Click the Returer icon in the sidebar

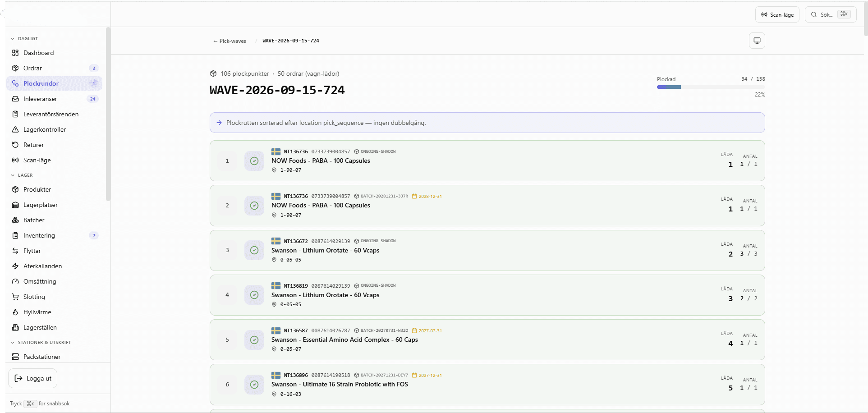point(15,145)
